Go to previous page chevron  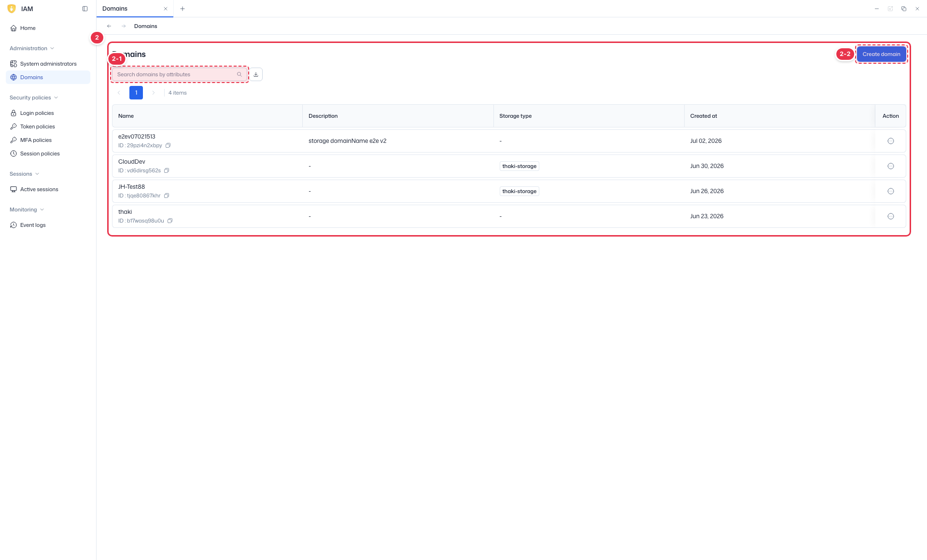pyautogui.click(x=119, y=93)
